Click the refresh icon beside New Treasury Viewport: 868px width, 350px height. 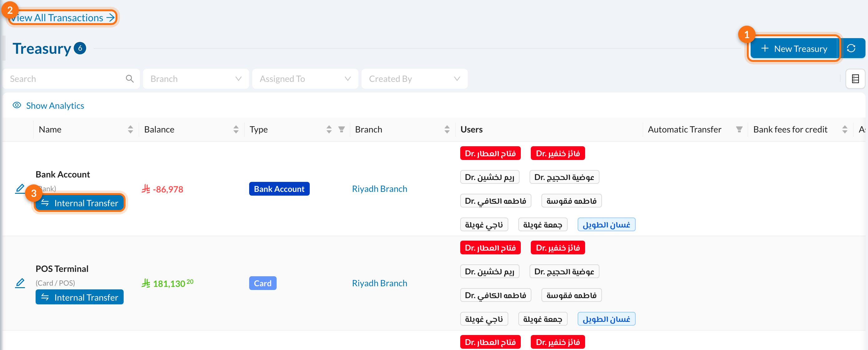[851, 48]
